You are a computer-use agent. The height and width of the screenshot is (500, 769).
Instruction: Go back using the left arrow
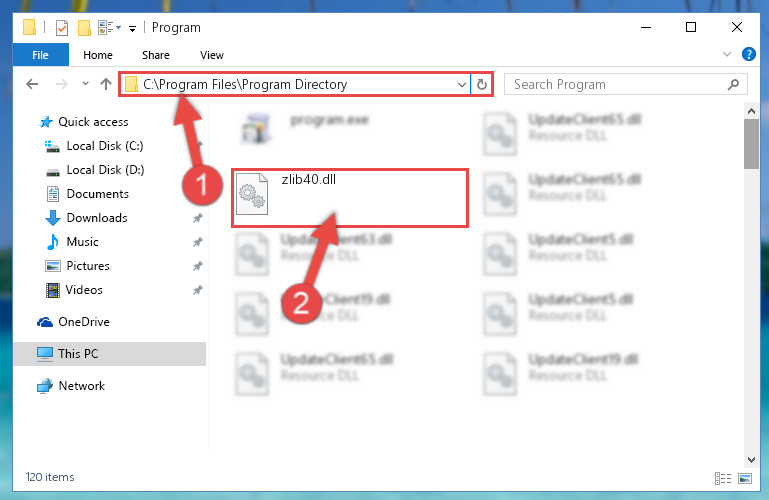pos(32,84)
